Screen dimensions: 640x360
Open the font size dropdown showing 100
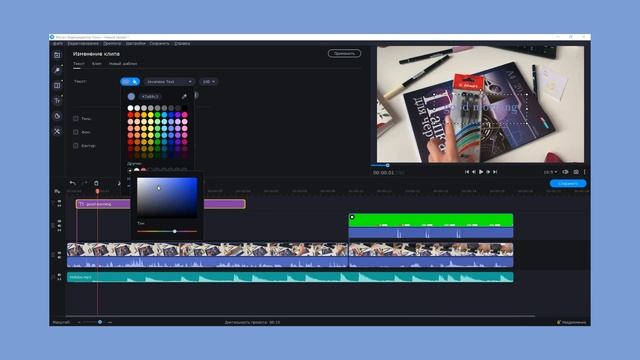coord(209,82)
